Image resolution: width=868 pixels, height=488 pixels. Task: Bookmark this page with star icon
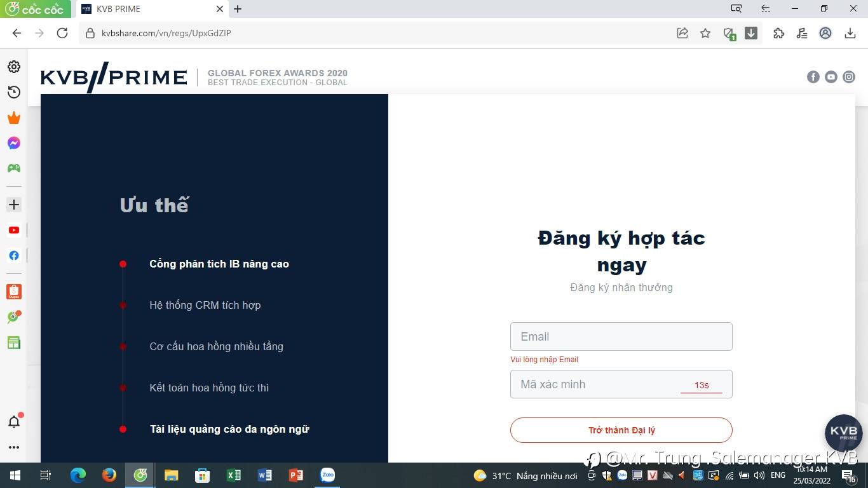coord(705,33)
